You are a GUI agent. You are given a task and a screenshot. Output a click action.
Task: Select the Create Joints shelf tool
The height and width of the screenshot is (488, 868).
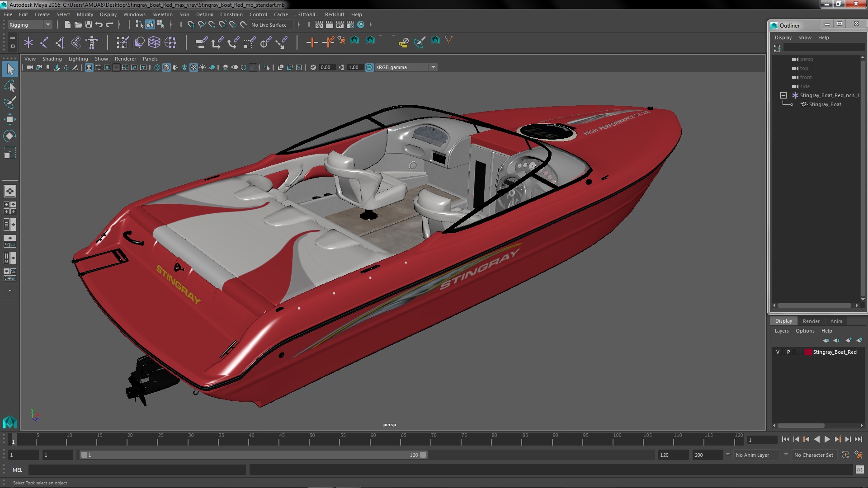(44, 42)
